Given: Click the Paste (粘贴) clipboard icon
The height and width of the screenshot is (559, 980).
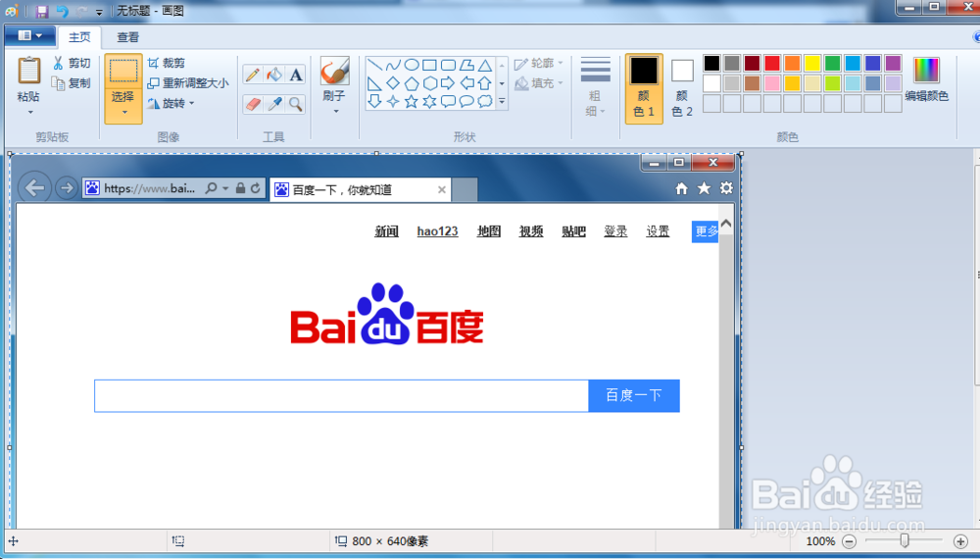Looking at the screenshot, I should (x=28, y=70).
